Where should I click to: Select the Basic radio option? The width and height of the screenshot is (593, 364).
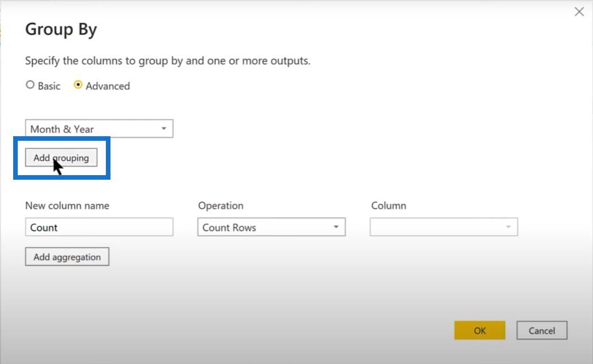[30, 85]
